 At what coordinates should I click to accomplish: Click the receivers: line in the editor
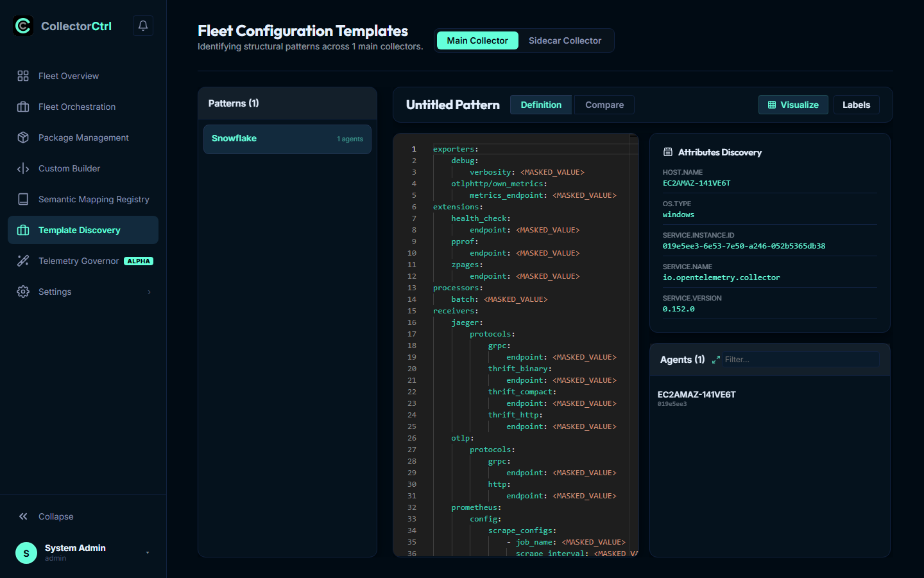pyautogui.click(x=456, y=311)
